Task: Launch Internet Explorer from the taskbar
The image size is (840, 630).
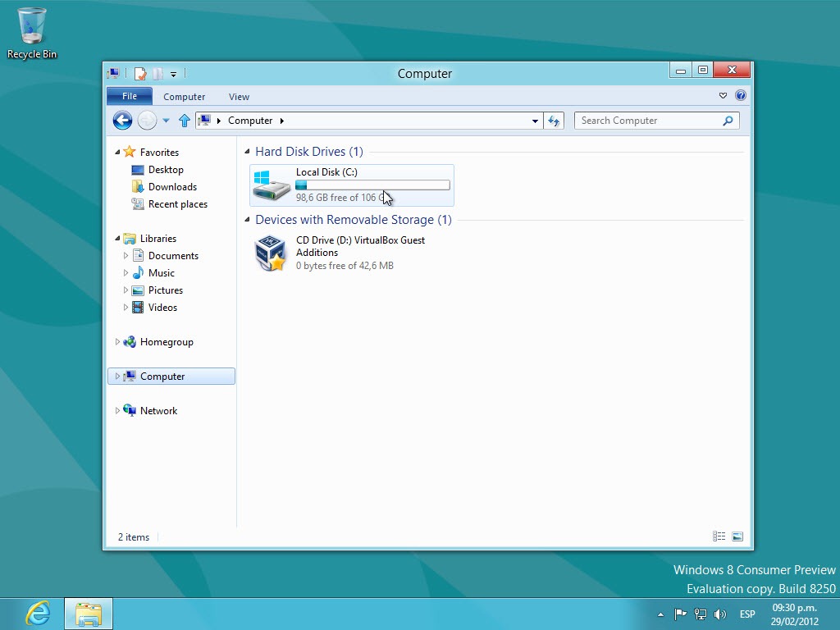Action: [x=38, y=614]
